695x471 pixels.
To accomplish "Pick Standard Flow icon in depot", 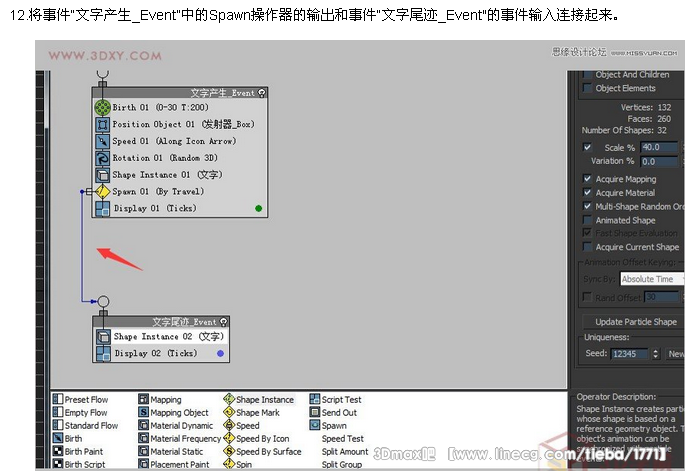I will [58, 425].
